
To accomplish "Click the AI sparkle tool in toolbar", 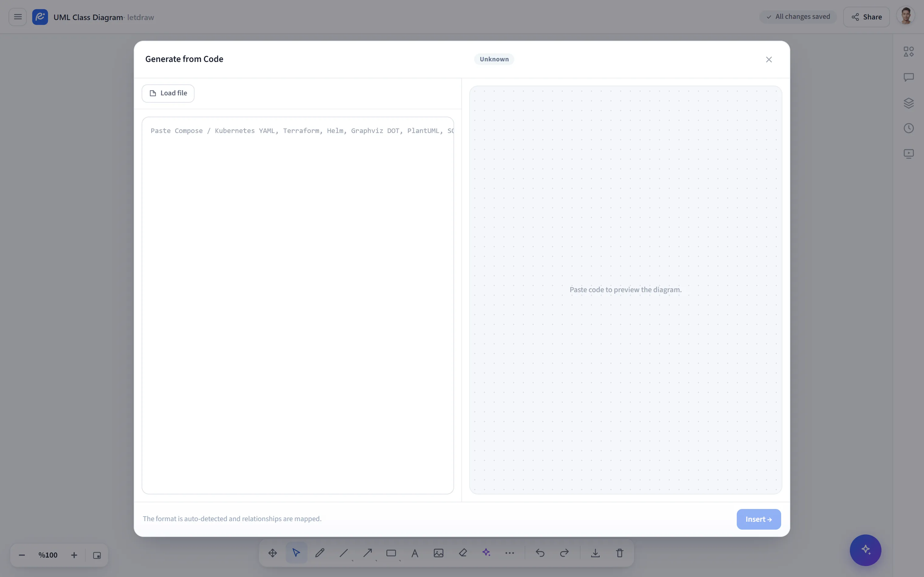I will [486, 553].
